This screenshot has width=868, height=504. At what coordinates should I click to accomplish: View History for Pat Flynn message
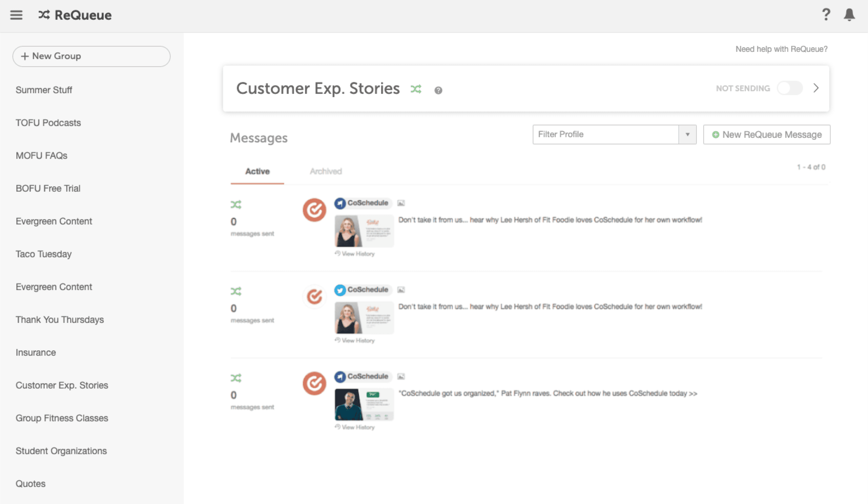pyautogui.click(x=355, y=428)
